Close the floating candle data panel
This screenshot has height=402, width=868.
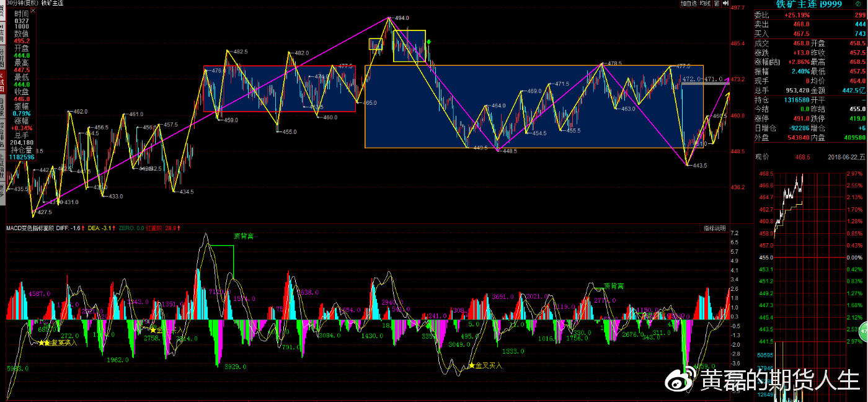33,11
